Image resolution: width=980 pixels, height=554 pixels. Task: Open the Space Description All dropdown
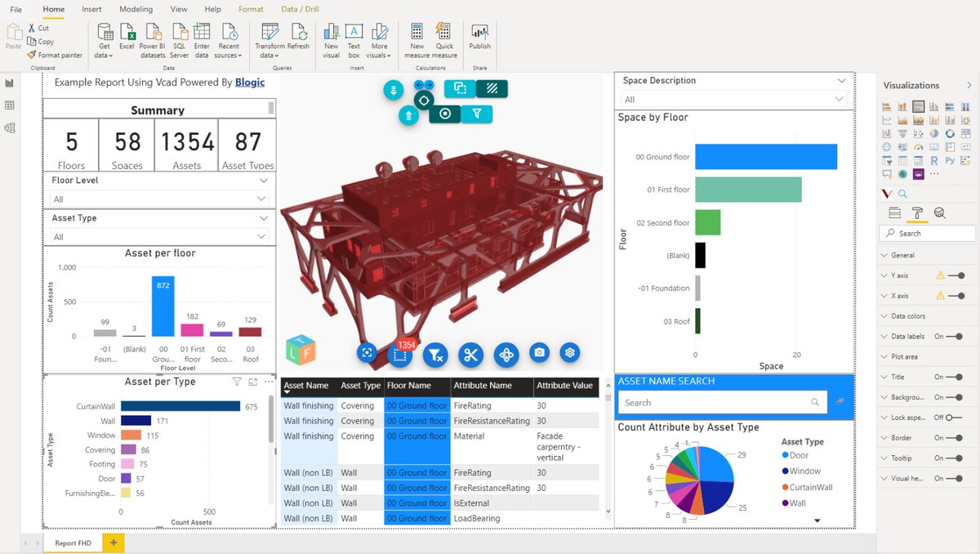tap(733, 99)
